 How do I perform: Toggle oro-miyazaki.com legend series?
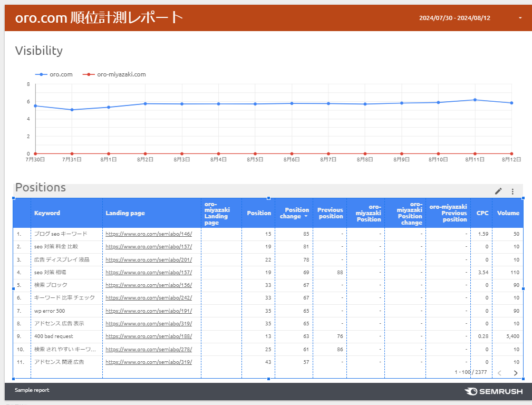click(114, 74)
